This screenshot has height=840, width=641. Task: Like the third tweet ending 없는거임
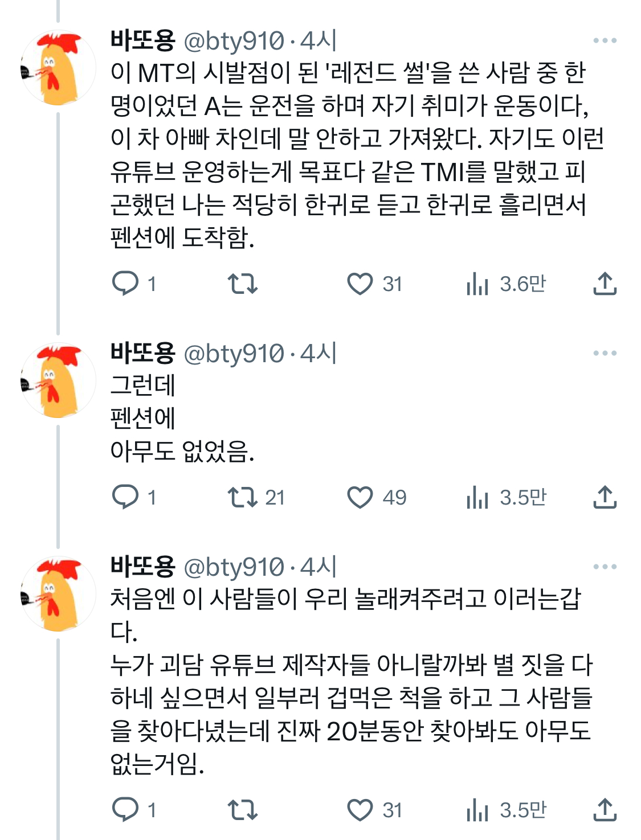(x=360, y=809)
